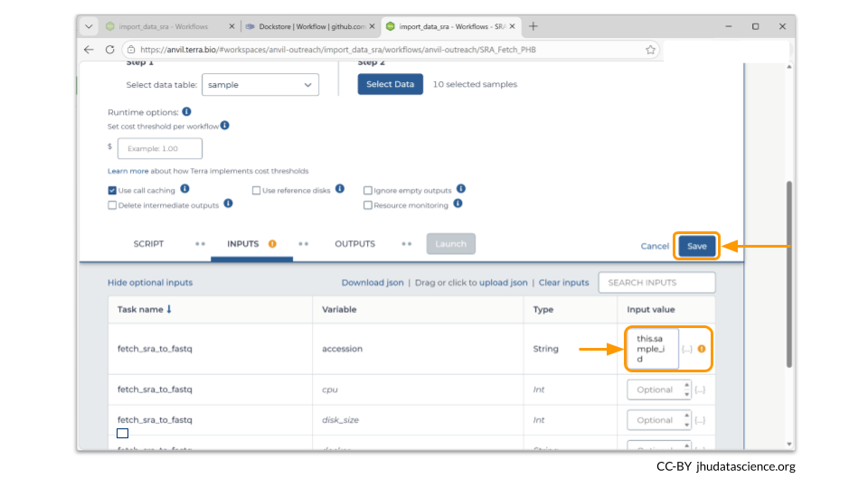Click '10 selected samples' text
868x488 pixels.
(x=475, y=85)
